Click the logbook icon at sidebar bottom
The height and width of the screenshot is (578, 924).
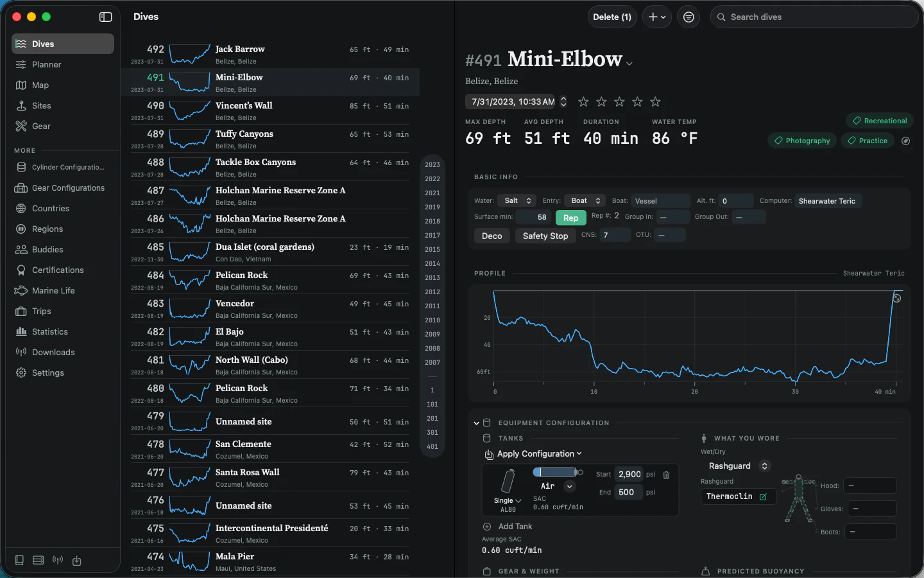[19, 560]
